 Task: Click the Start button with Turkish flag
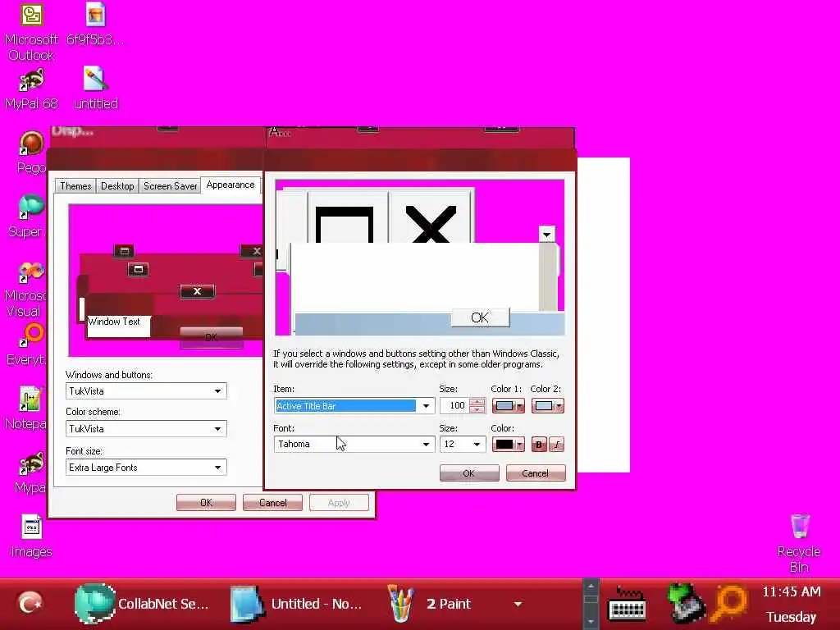click(x=30, y=605)
